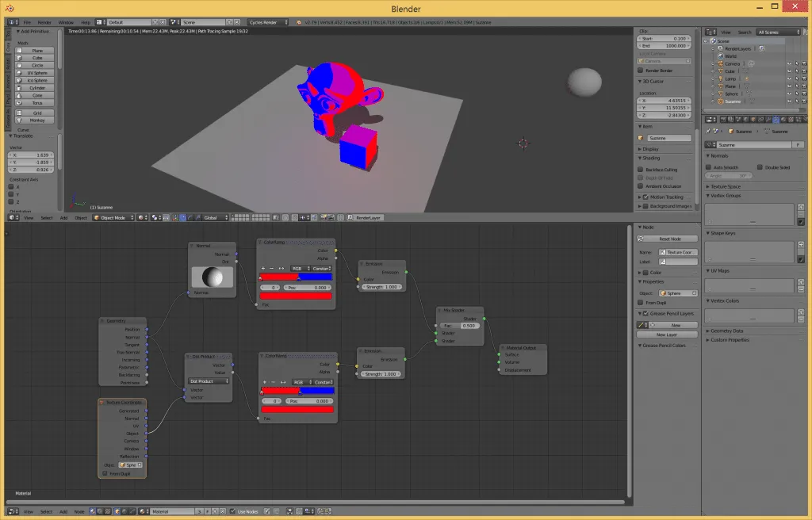Click the Reset Node button
Screen dimensions: 812x520
(x=669, y=239)
